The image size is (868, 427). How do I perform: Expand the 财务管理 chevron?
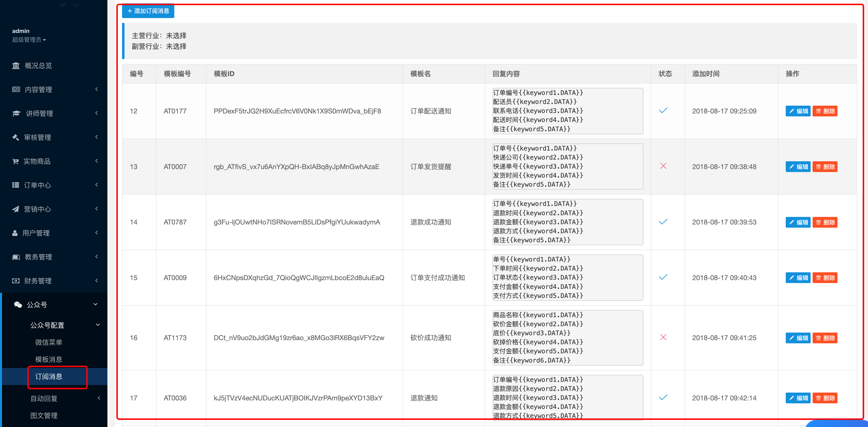pos(97,280)
